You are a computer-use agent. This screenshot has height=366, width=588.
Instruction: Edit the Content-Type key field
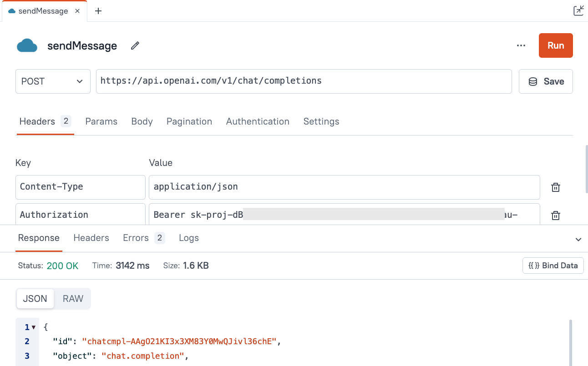pos(81,187)
